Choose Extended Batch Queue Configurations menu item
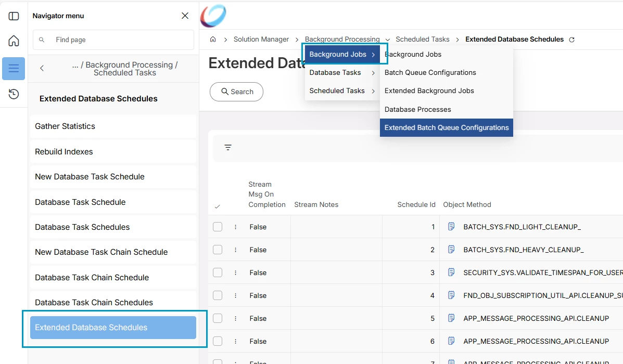Viewport: 623px width, 364px height. pyautogui.click(x=447, y=128)
